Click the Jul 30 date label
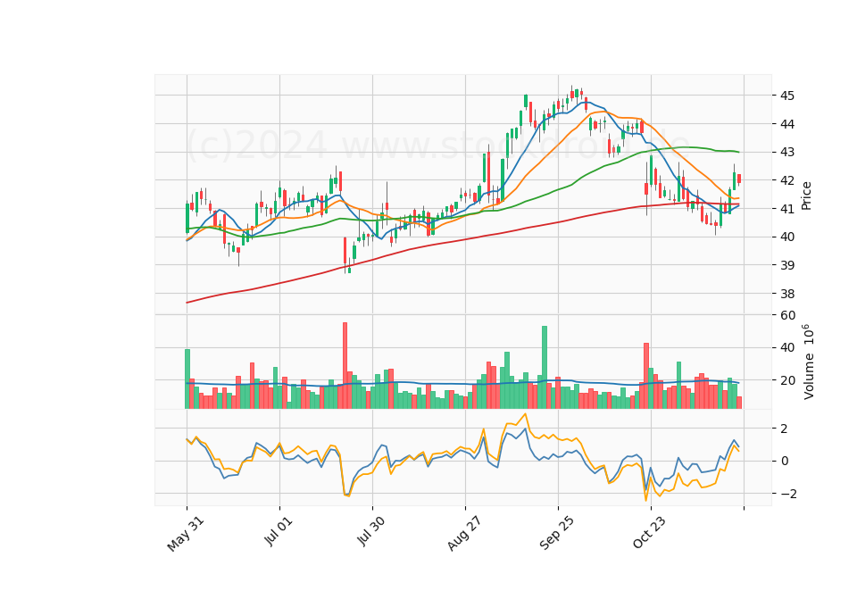 (371, 531)
